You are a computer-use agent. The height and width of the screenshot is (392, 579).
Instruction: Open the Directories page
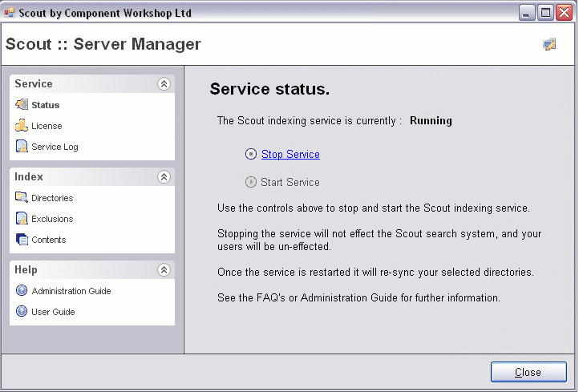pos(52,198)
